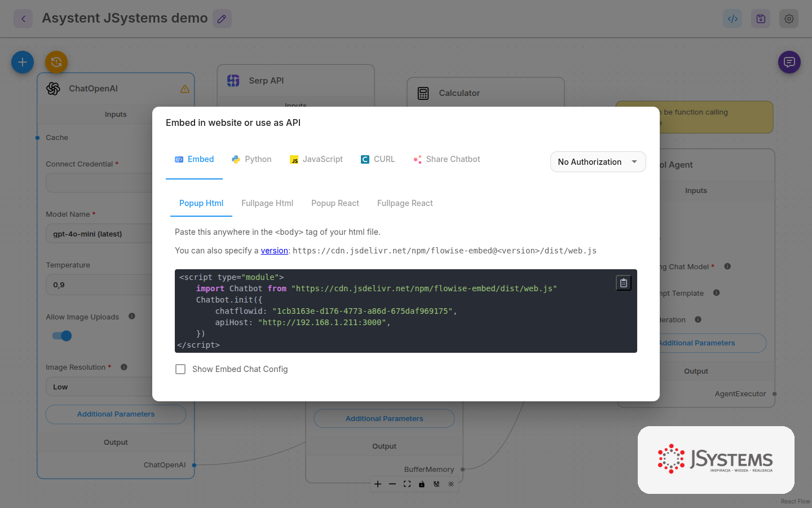Screen dimensions: 812x508
Task: Toggle the snapping magnet canvas control
Action: click(436, 484)
